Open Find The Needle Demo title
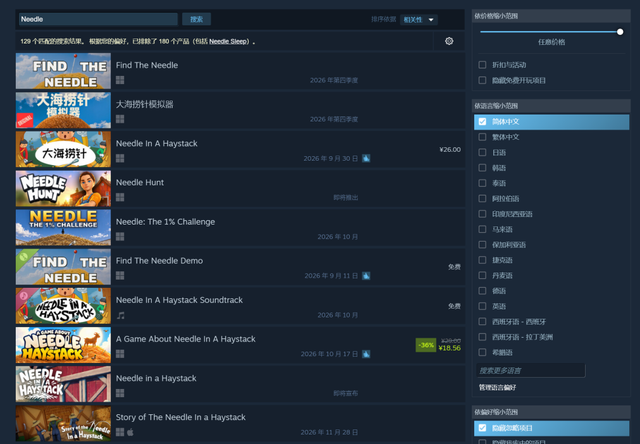 [159, 261]
